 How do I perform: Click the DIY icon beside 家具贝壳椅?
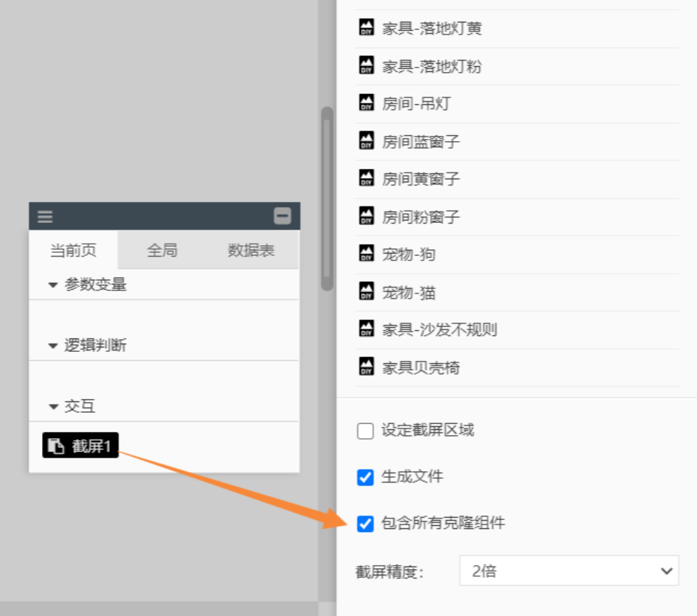[366, 368]
